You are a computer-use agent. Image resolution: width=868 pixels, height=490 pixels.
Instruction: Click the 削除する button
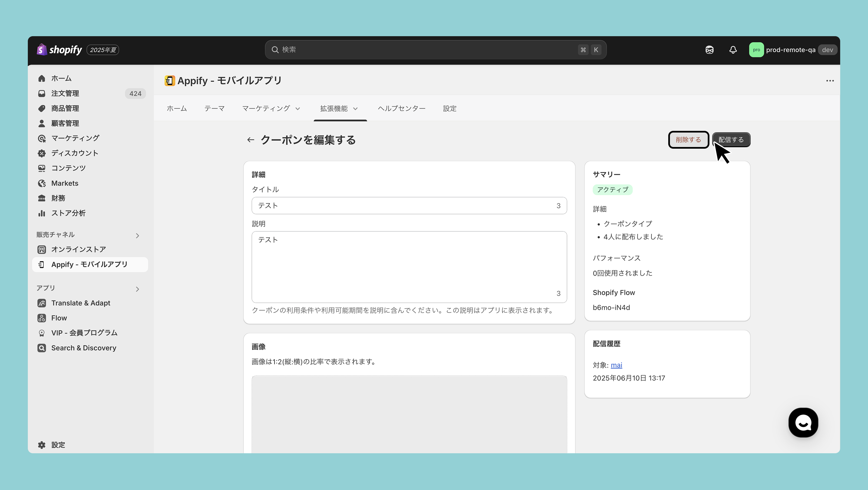pyautogui.click(x=688, y=139)
